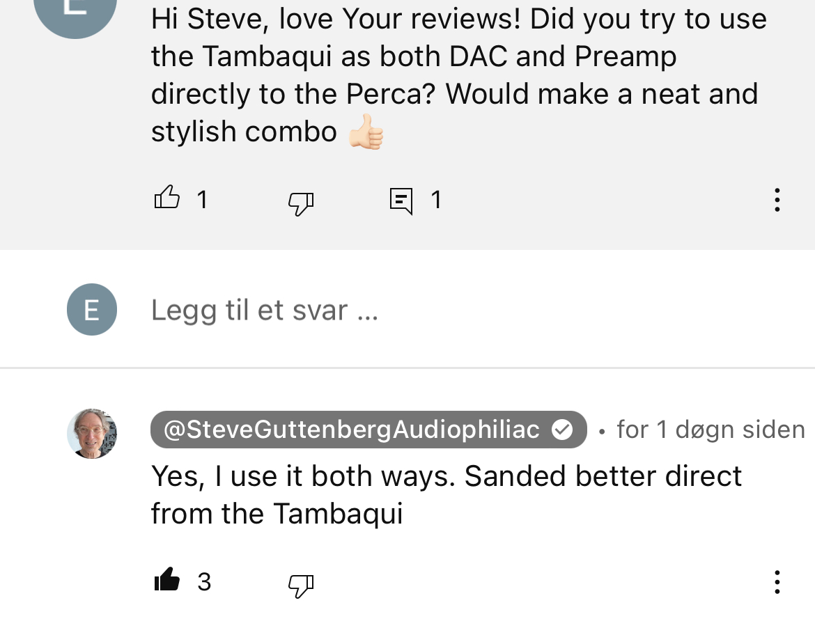
Task: Dislike the top comment to Steve
Action: [x=301, y=203]
